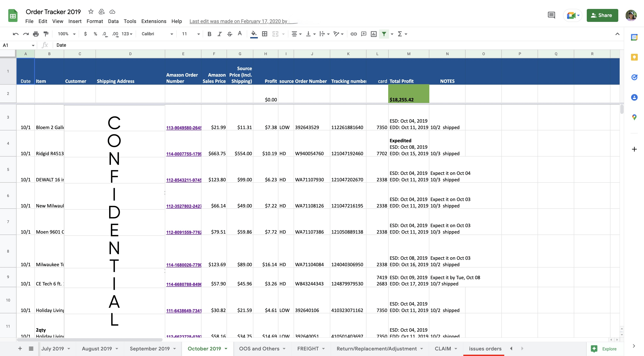The height and width of the screenshot is (356, 644).
Task: Open the Extensions menu
Action: coord(153,21)
